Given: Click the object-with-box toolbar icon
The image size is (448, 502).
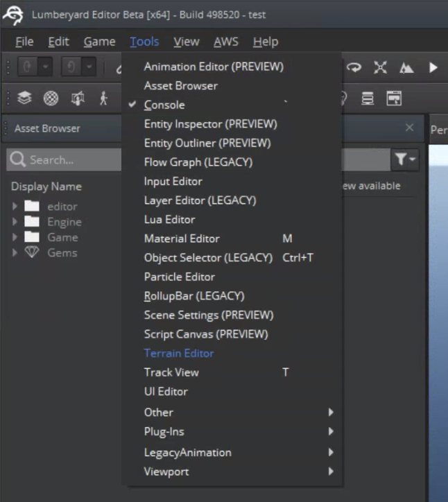Looking at the screenshot, I should (78, 98).
